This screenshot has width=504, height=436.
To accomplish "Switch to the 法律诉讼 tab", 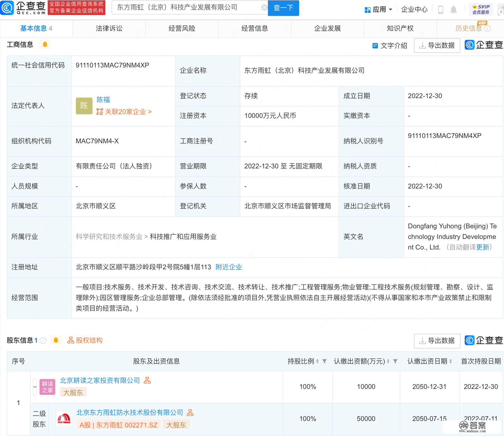I will click(x=109, y=28).
